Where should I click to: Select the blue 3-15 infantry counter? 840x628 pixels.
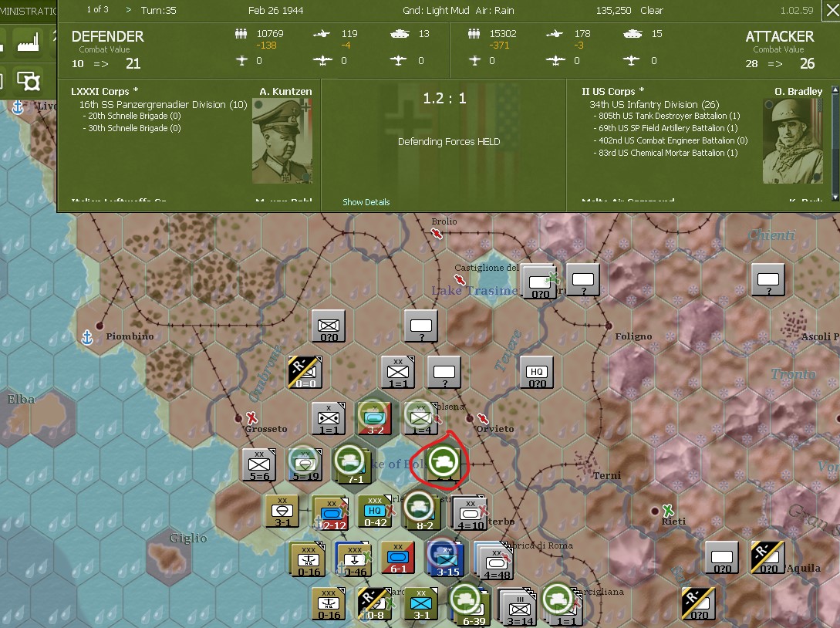click(446, 559)
